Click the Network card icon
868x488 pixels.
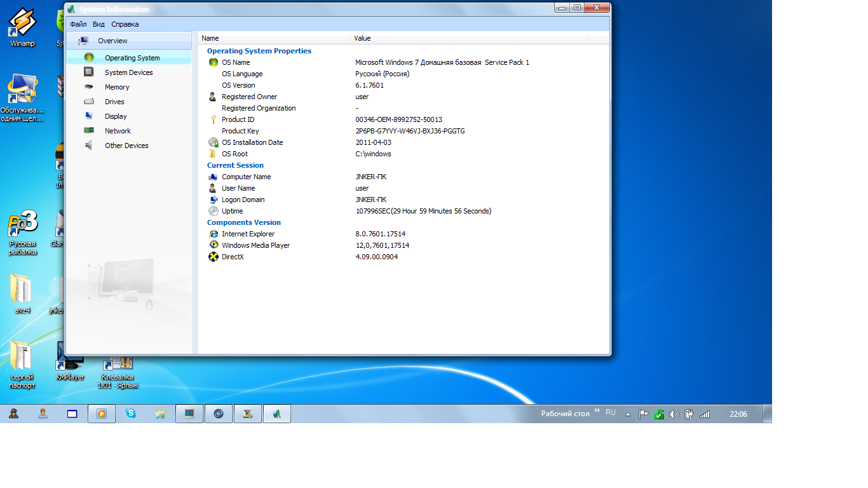[x=89, y=131]
